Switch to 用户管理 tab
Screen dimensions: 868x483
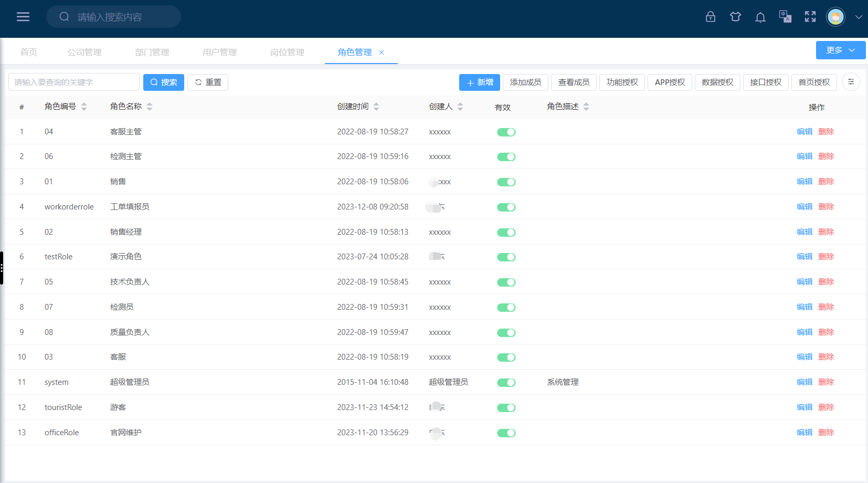point(220,52)
